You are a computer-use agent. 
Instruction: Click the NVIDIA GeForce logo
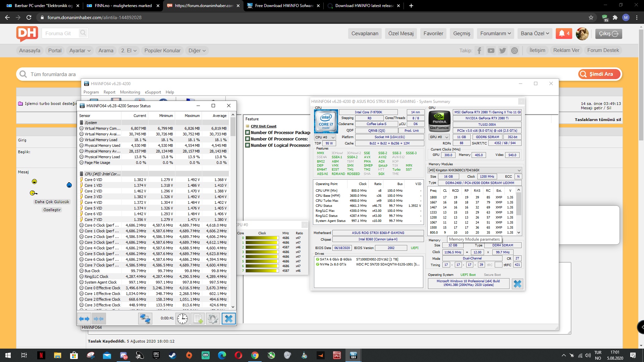[x=439, y=121]
